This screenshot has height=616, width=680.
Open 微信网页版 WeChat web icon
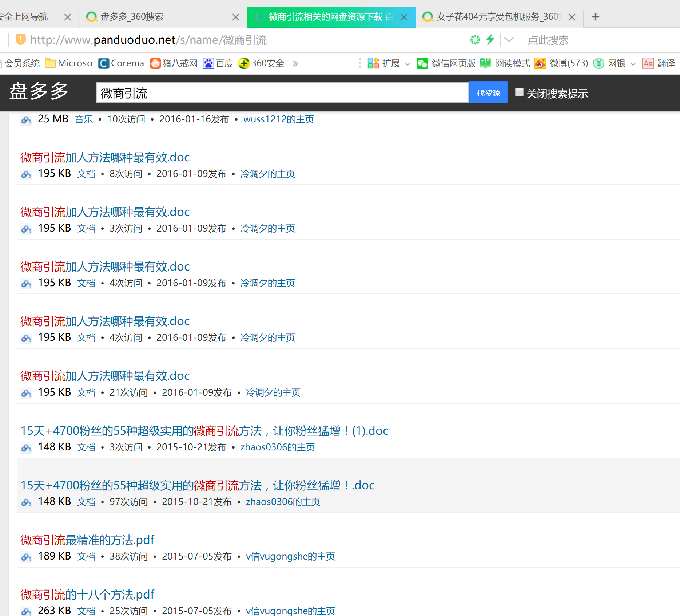[422, 63]
